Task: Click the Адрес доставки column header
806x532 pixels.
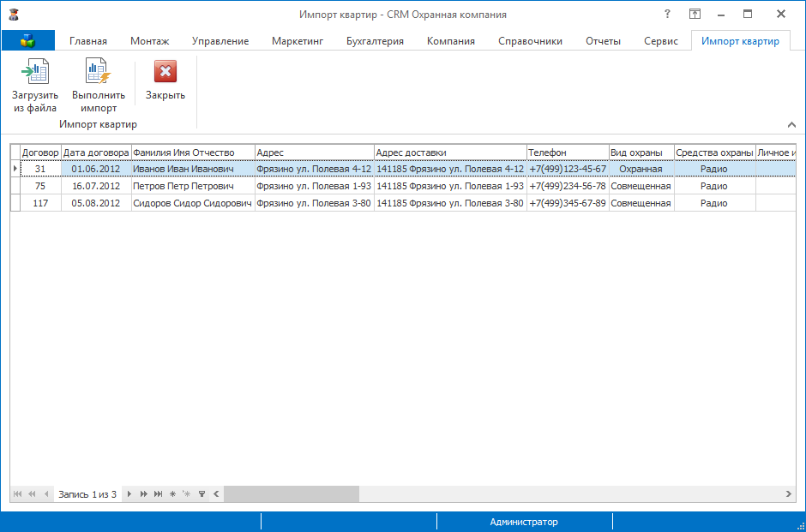Action: [450, 152]
